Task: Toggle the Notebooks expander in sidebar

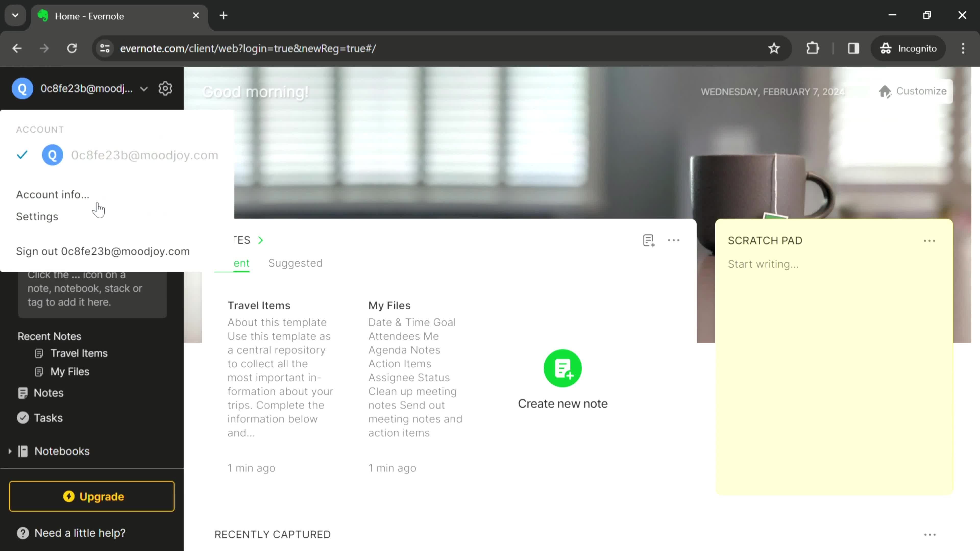Action: [x=9, y=451]
